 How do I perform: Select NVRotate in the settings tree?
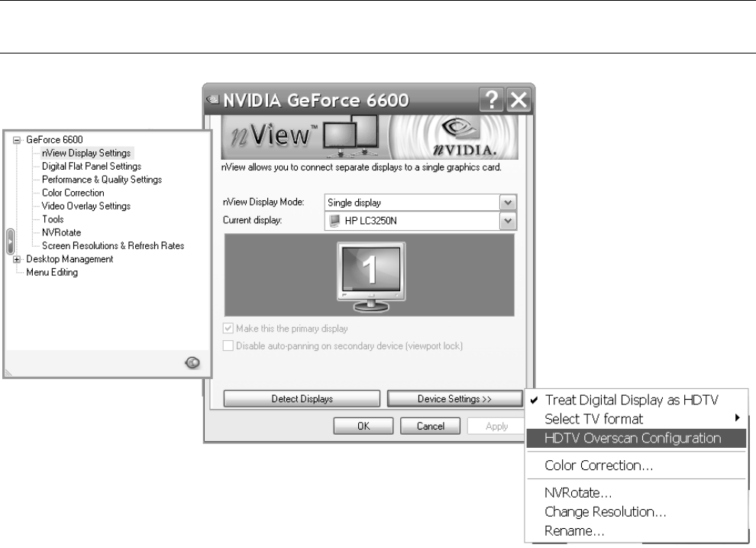tap(61, 232)
